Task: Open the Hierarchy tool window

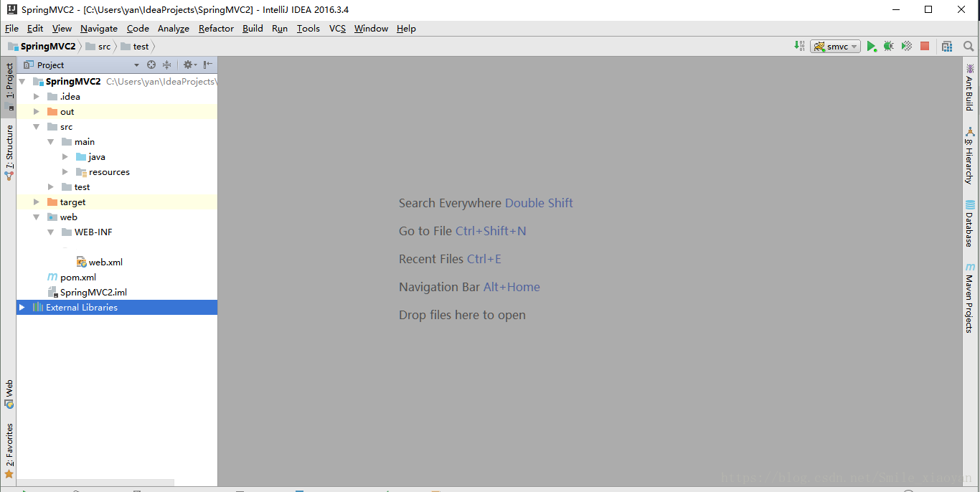Action: pyautogui.click(x=970, y=156)
